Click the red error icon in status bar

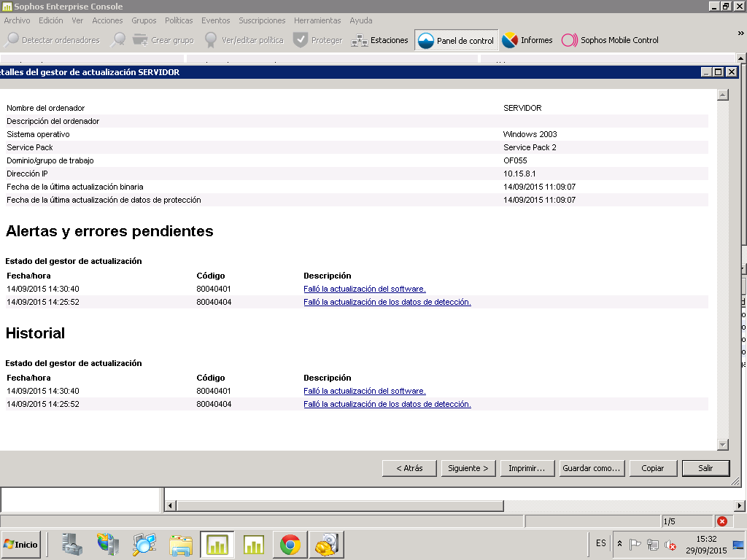click(722, 521)
